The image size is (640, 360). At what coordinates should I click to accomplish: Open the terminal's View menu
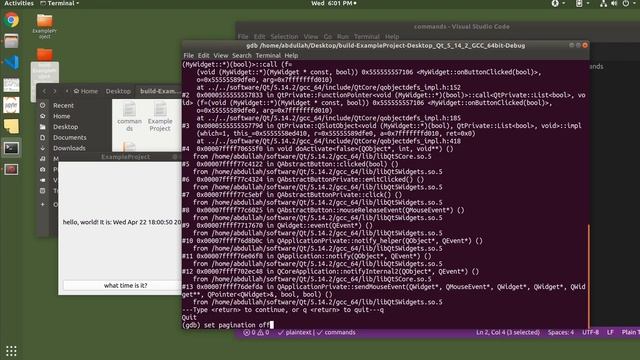pyautogui.click(x=221, y=56)
